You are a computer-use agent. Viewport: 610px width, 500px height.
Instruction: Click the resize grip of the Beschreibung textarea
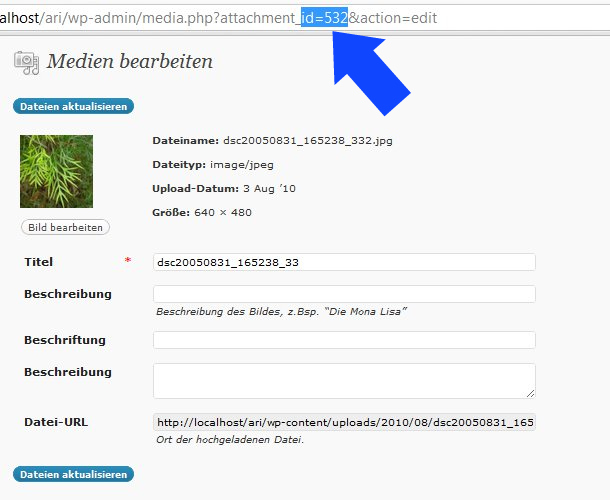[x=530, y=392]
